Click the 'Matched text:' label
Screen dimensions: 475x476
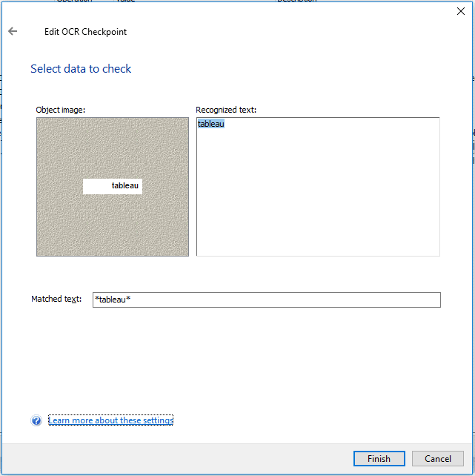[x=56, y=299]
